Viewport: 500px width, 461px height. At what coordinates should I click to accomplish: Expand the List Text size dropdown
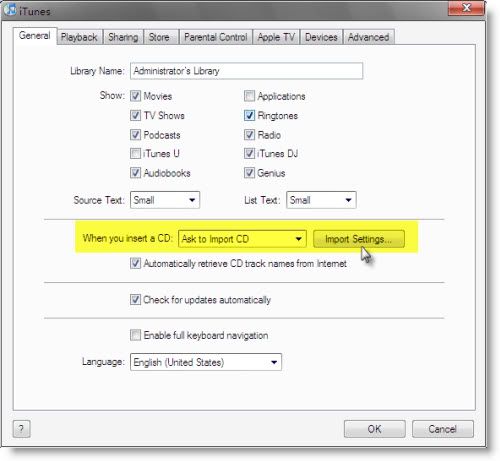click(x=321, y=200)
